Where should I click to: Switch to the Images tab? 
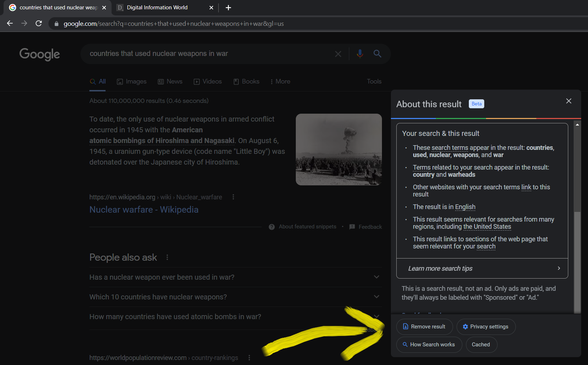[132, 82]
